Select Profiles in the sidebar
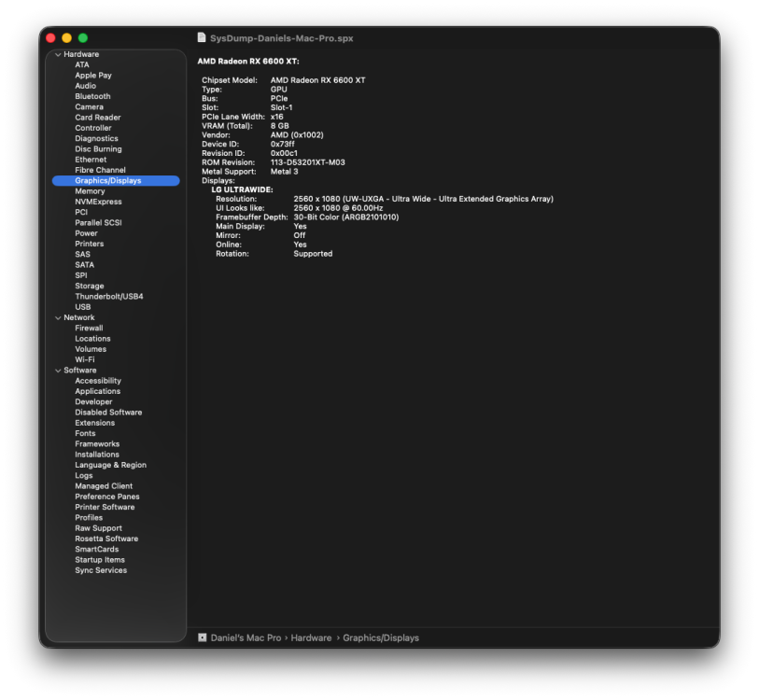Screen dimensions: 759x700 pyautogui.click(x=89, y=518)
